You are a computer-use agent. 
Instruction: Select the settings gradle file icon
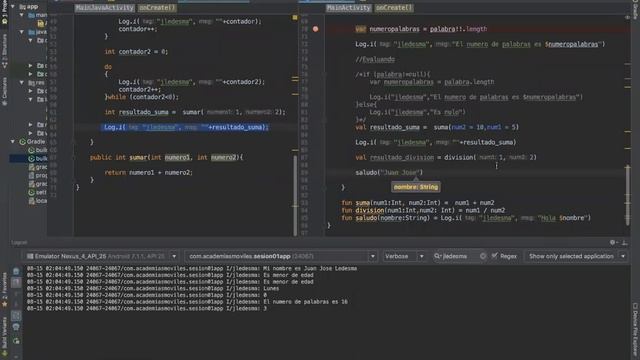[31, 192]
